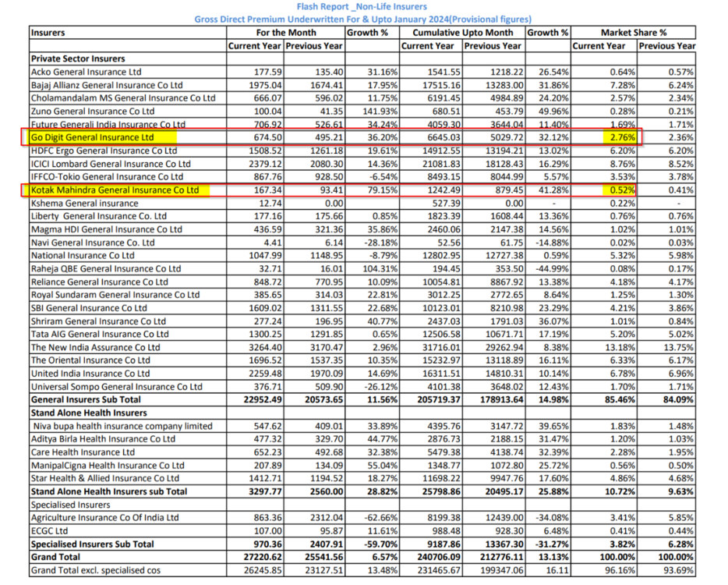Select 'ManipalCigna Health Insurance Co Ltd'
This screenshot has width=728, height=585.
click(108, 466)
